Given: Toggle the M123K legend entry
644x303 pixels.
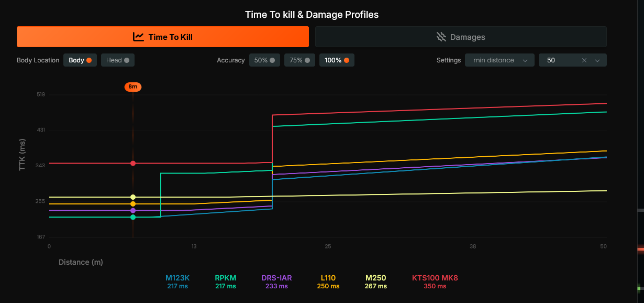Looking at the screenshot, I should [177, 282].
